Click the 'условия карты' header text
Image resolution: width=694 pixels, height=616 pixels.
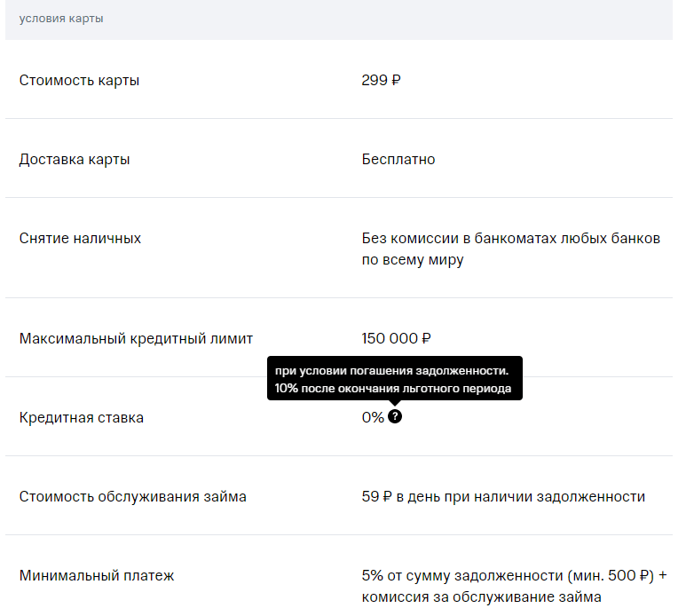61,19
